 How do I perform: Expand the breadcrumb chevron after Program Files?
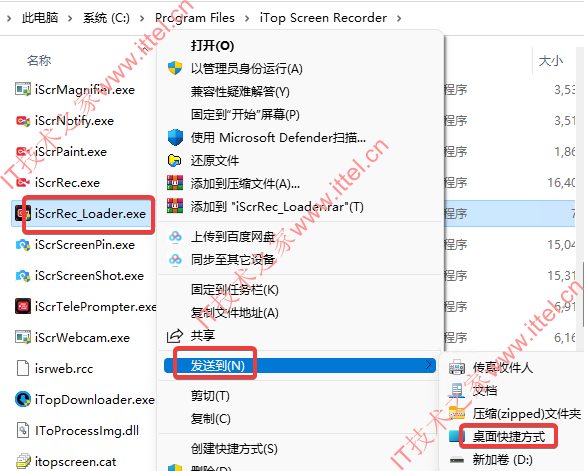[247, 18]
